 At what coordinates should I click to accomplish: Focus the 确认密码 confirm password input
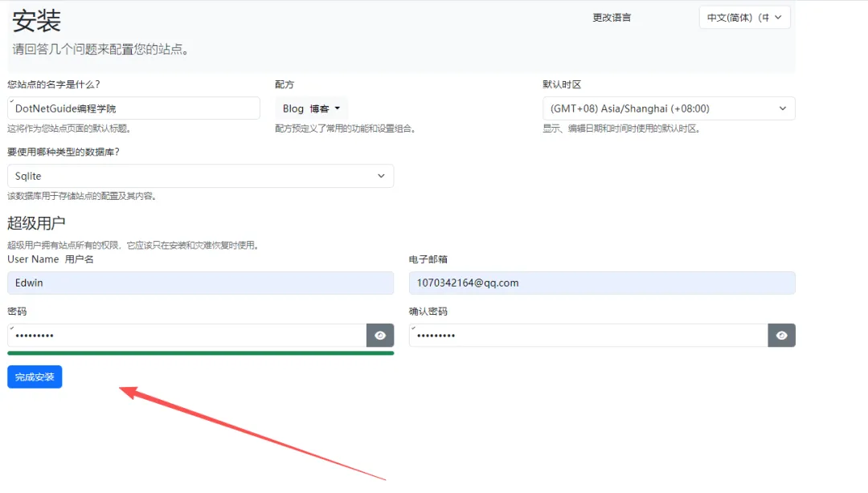tap(588, 336)
